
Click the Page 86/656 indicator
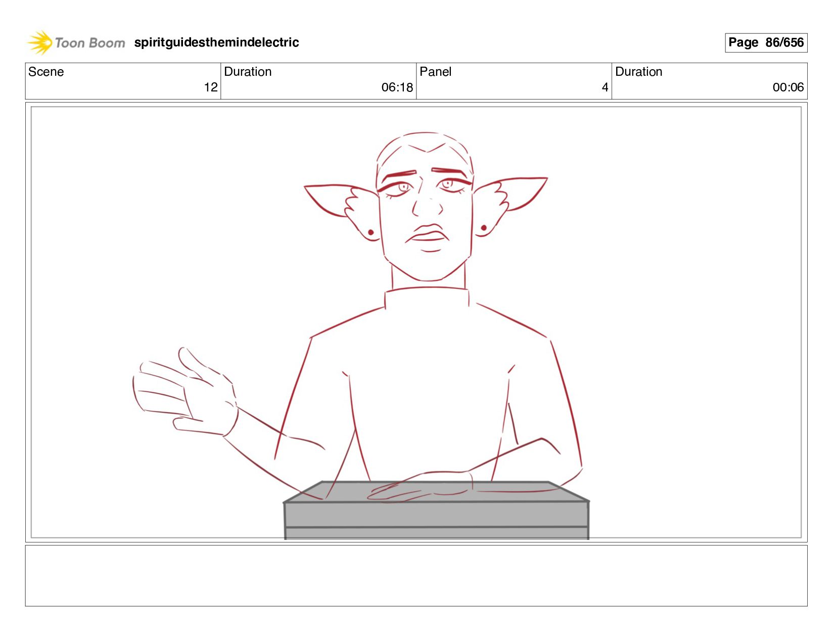(x=766, y=42)
